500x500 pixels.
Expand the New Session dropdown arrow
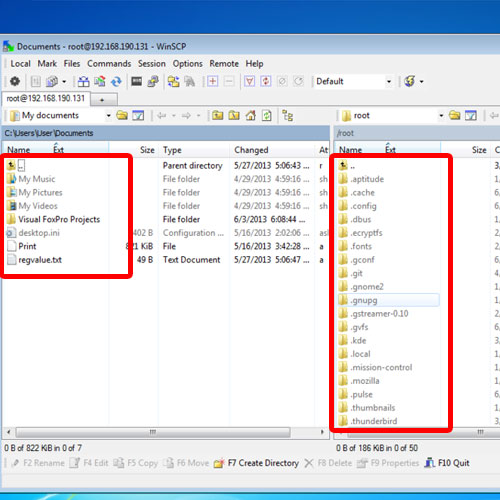coord(422,82)
